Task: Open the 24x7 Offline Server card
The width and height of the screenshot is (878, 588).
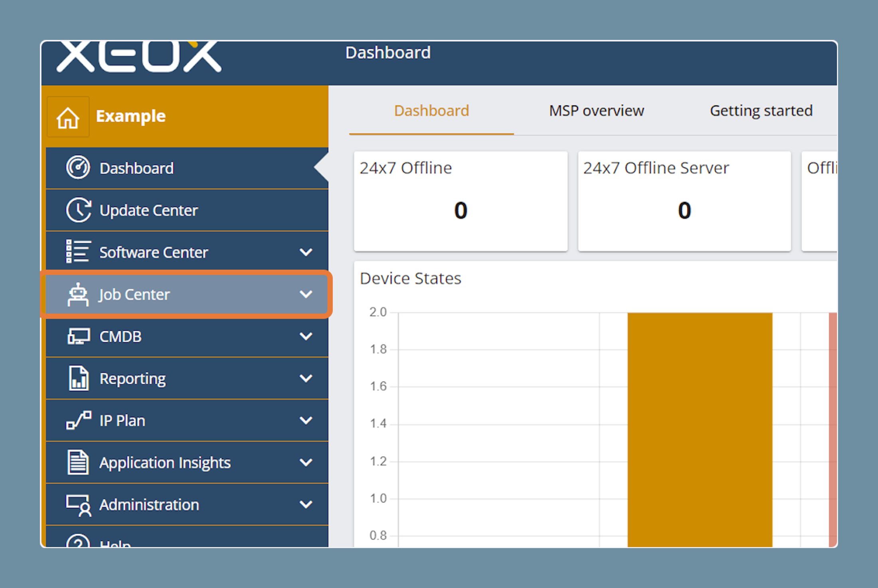Action: (684, 201)
